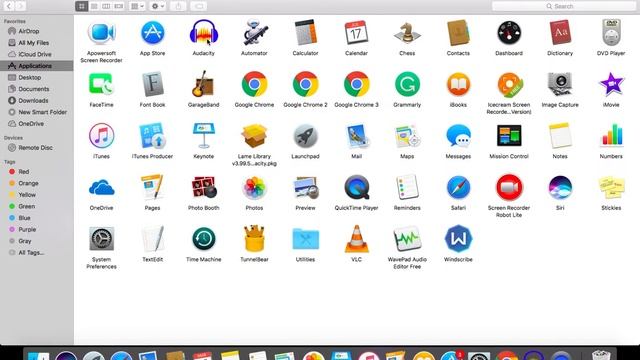Open Dictionary application
The height and width of the screenshot is (360, 640).
pyautogui.click(x=560, y=33)
